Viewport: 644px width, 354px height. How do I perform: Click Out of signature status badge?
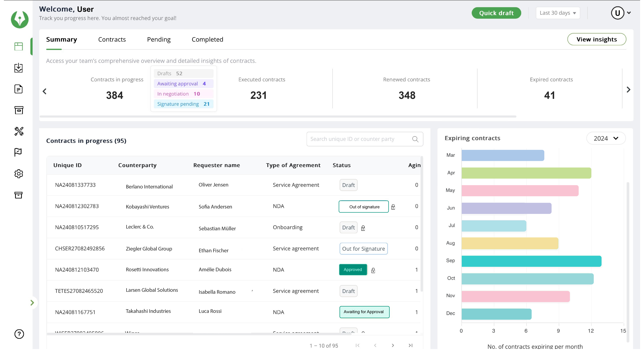(363, 207)
